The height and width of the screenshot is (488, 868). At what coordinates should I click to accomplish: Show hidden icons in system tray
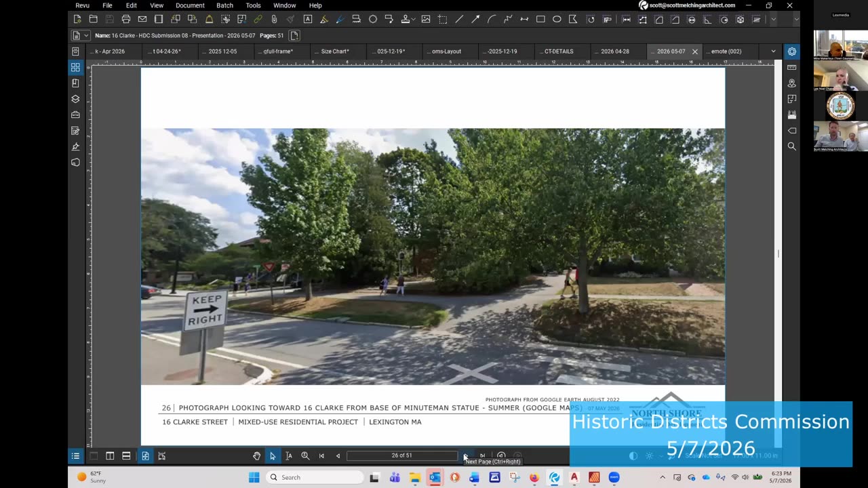click(663, 477)
